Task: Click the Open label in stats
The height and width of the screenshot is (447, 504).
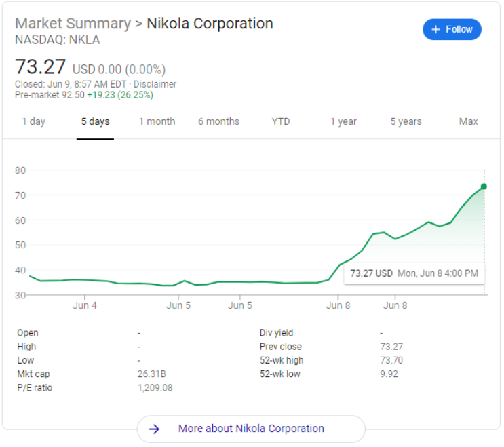Action: (x=28, y=332)
